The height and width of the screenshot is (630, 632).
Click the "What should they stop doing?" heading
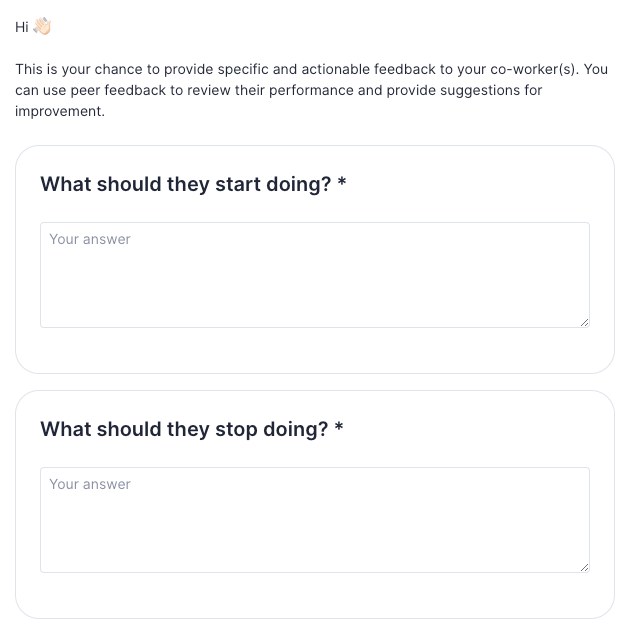184,430
